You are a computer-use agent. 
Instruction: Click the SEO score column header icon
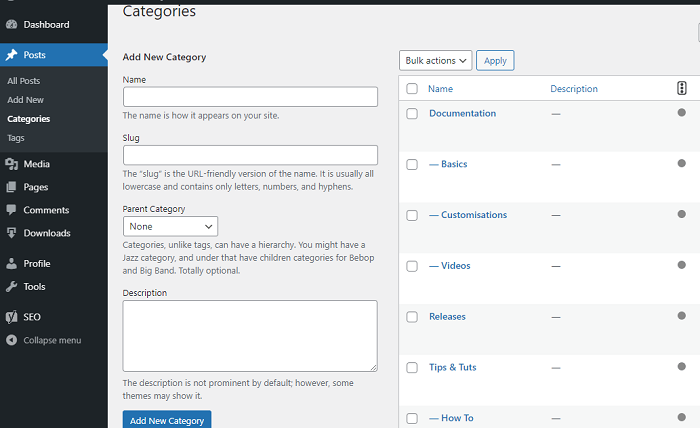click(682, 88)
